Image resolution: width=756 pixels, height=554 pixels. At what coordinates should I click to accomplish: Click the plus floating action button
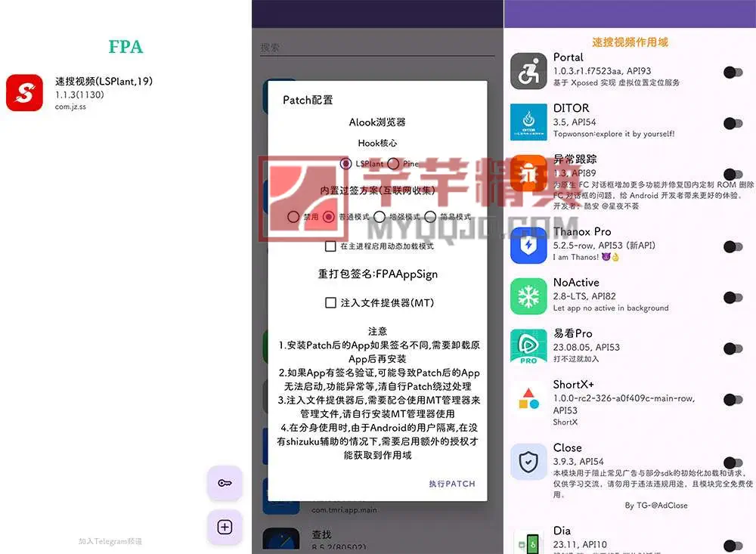point(224,527)
